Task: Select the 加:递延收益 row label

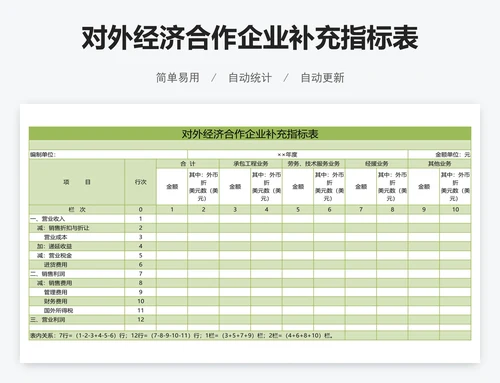Action: click(x=77, y=246)
